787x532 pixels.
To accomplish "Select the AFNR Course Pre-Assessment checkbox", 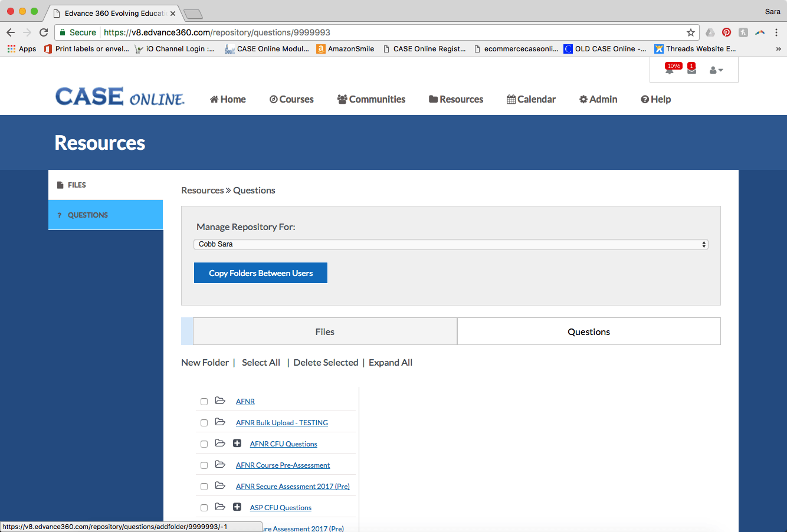I will click(204, 465).
